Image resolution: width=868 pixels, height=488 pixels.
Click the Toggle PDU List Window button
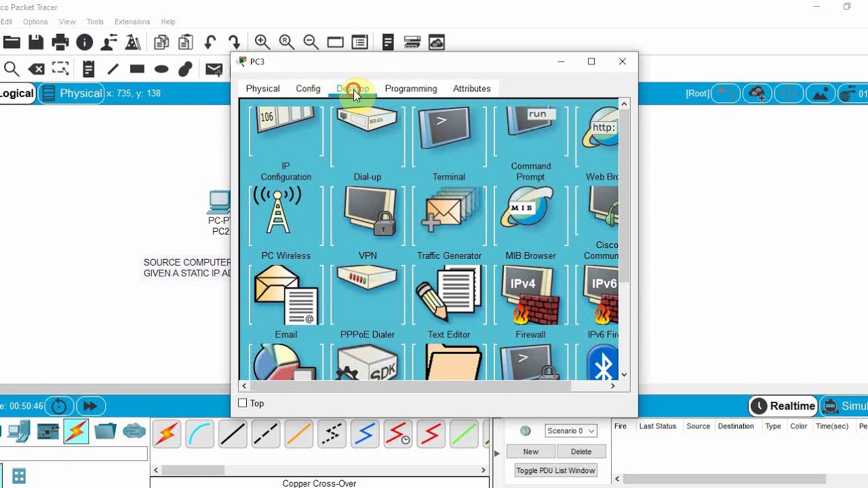click(555, 470)
